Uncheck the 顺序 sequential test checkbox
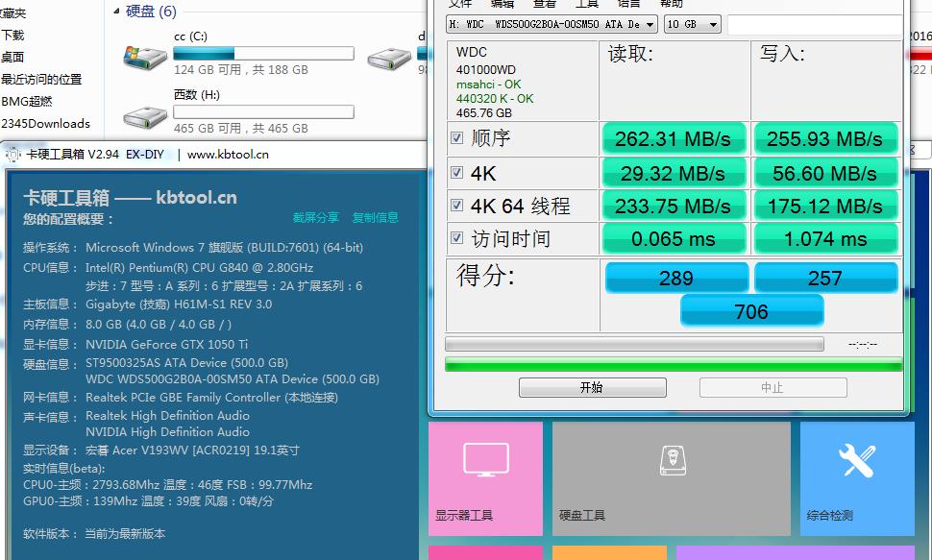 click(x=456, y=138)
